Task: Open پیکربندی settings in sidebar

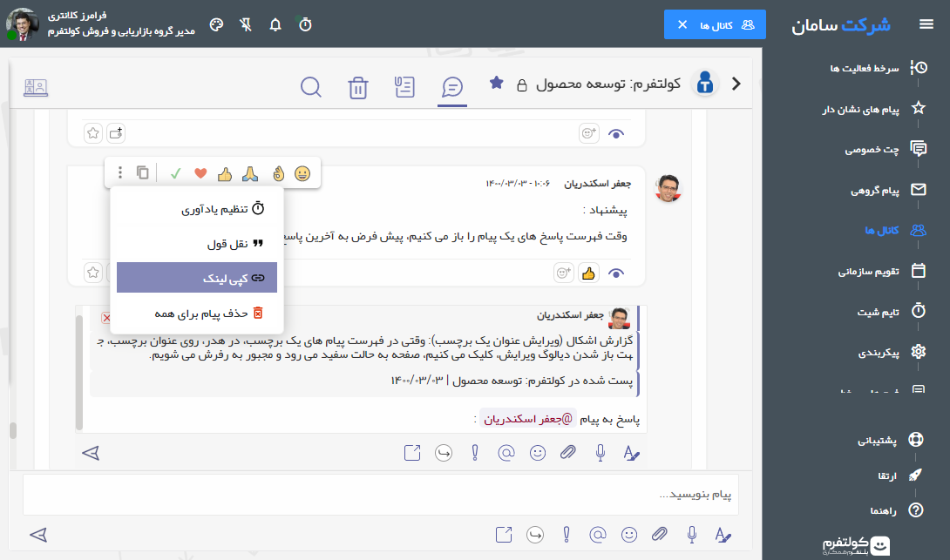Action: click(x=892, y=353)
